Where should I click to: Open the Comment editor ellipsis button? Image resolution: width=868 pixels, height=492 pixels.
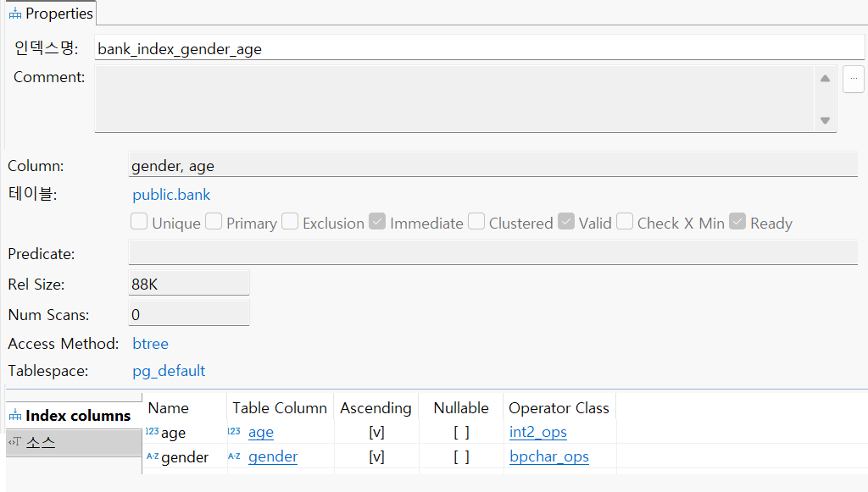(x=854, y=79)
